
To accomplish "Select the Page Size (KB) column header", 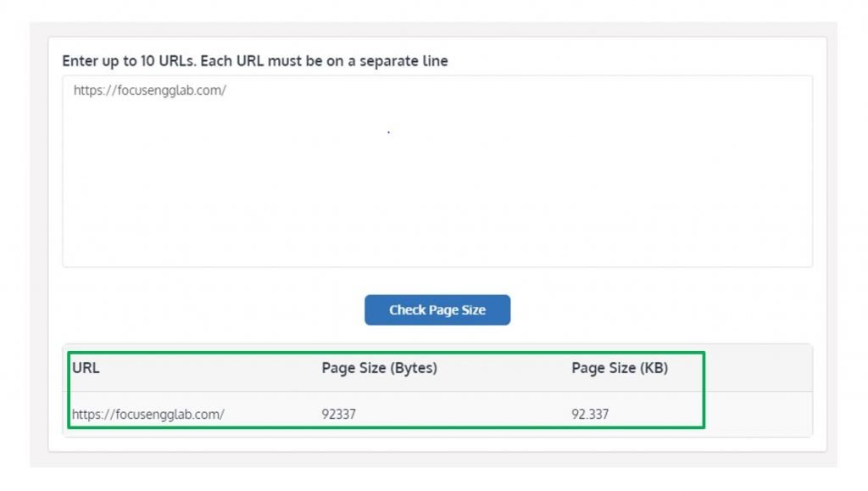I will tap(620, 368).
